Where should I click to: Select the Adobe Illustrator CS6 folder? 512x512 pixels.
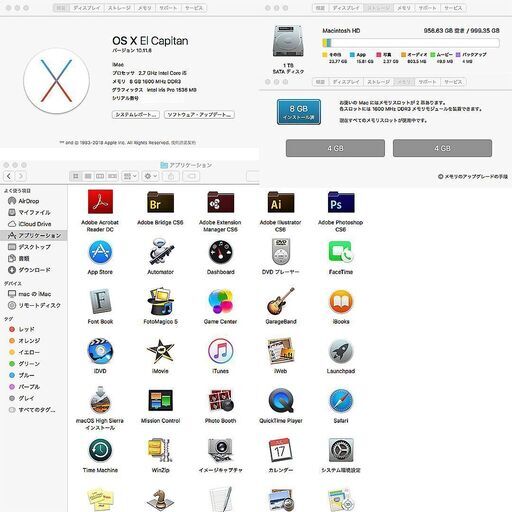281,202
